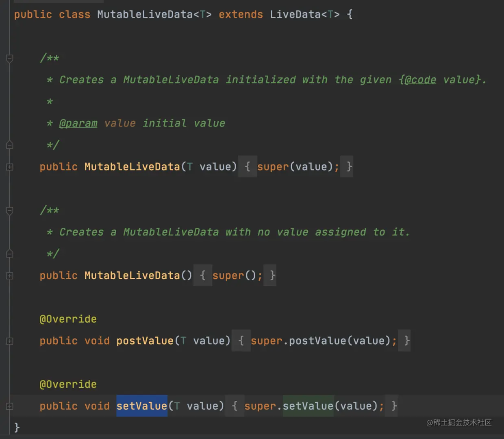Collapse the first Javadoc comment via gutter fold marker
Screen dimensions: 504x439
coord(10,58)
